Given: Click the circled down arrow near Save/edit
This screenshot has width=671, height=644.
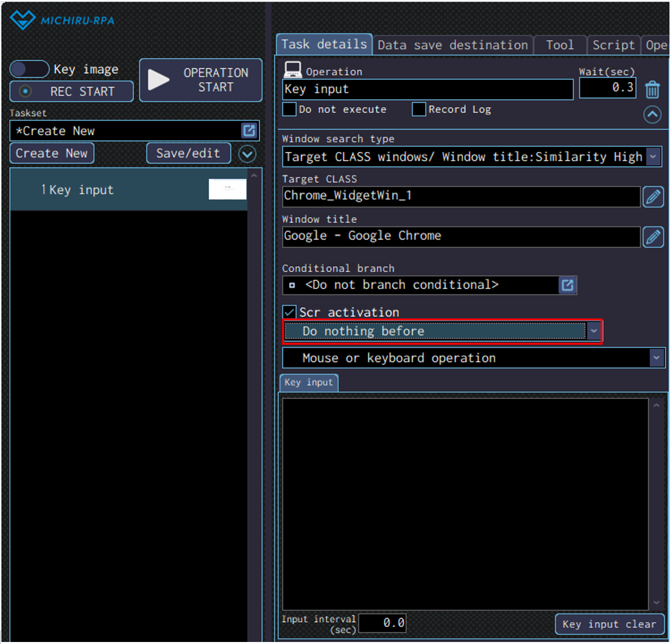Looking at the screenshot, I should point(247,154).
